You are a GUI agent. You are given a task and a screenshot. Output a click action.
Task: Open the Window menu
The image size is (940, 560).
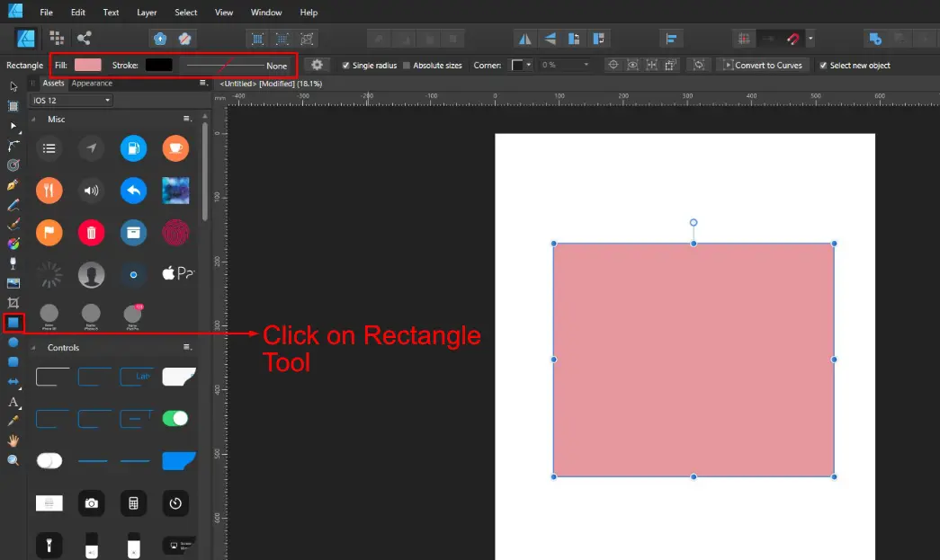(266, 12)
